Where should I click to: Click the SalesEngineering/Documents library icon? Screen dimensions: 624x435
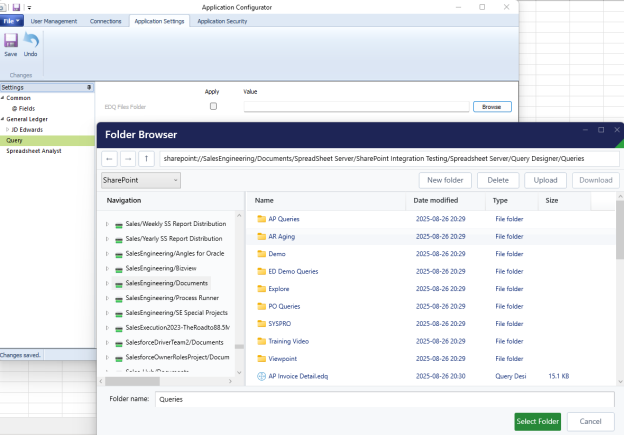pyautogui.click(x=119, y=283)
